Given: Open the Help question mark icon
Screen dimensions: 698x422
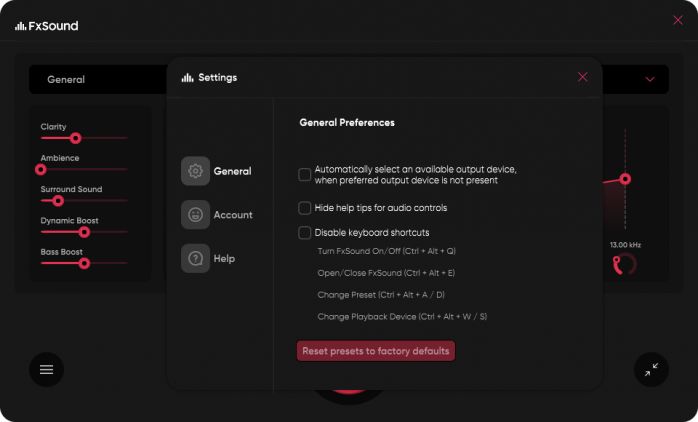Looking at the screenshot, I should pos(195,258).
